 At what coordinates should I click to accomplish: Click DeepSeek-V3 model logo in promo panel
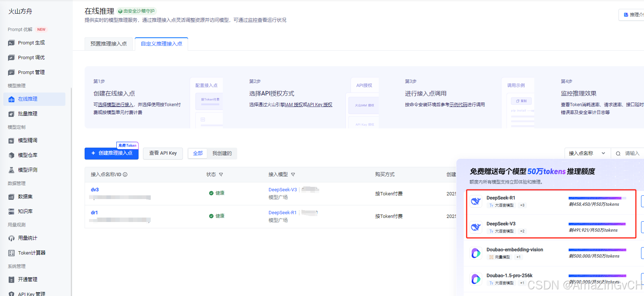(x=476, y=228)
